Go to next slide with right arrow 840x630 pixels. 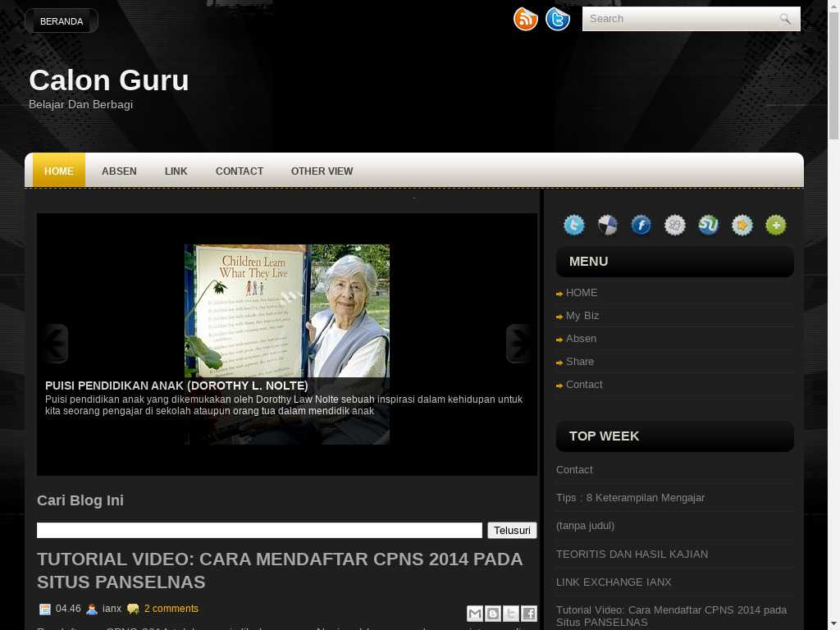point(518,344)
